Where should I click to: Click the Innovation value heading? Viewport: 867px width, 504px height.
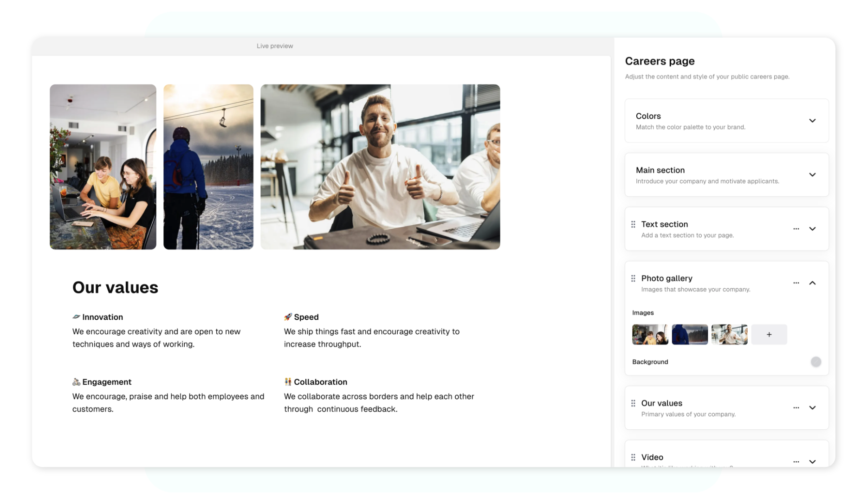click(x=103, y=317)
